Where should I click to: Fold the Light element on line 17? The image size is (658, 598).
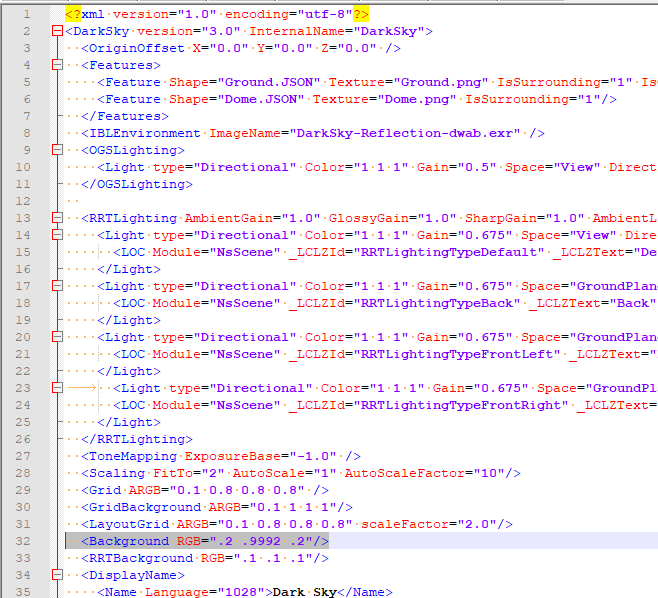[56, 286]
